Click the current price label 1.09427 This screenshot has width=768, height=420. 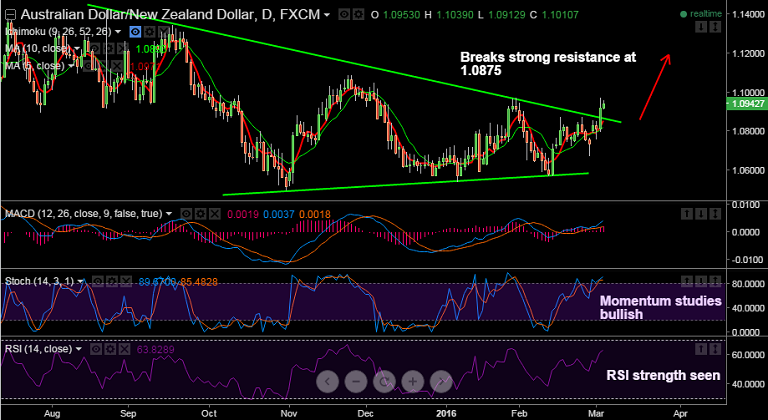[747, 104]
